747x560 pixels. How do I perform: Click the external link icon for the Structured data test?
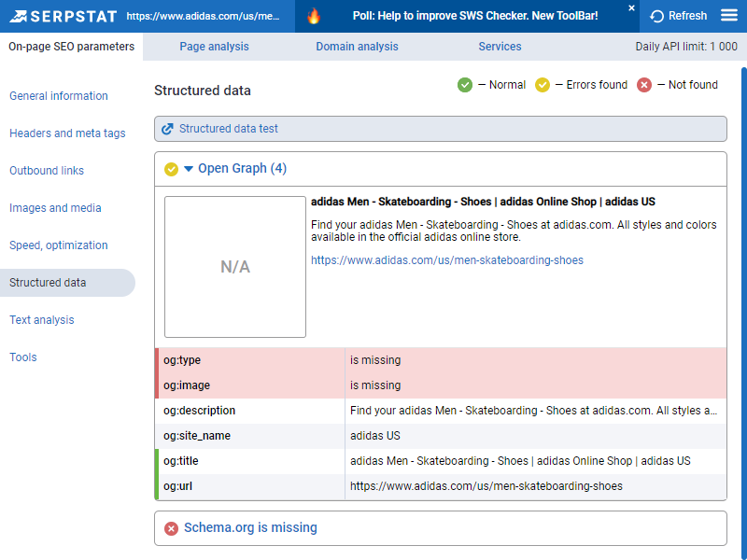click(167, 129)
